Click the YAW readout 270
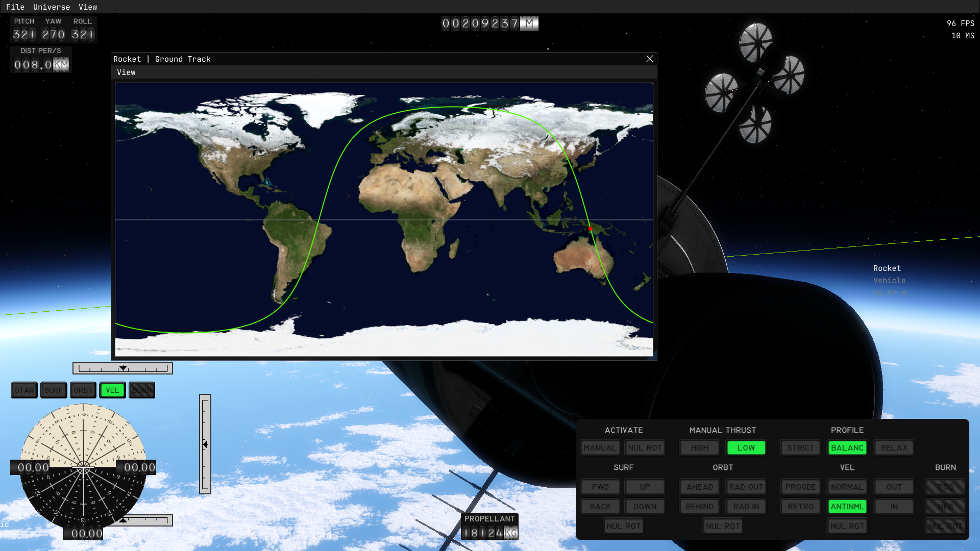Viewport: 980px width, 551px height. coord(54,35)
